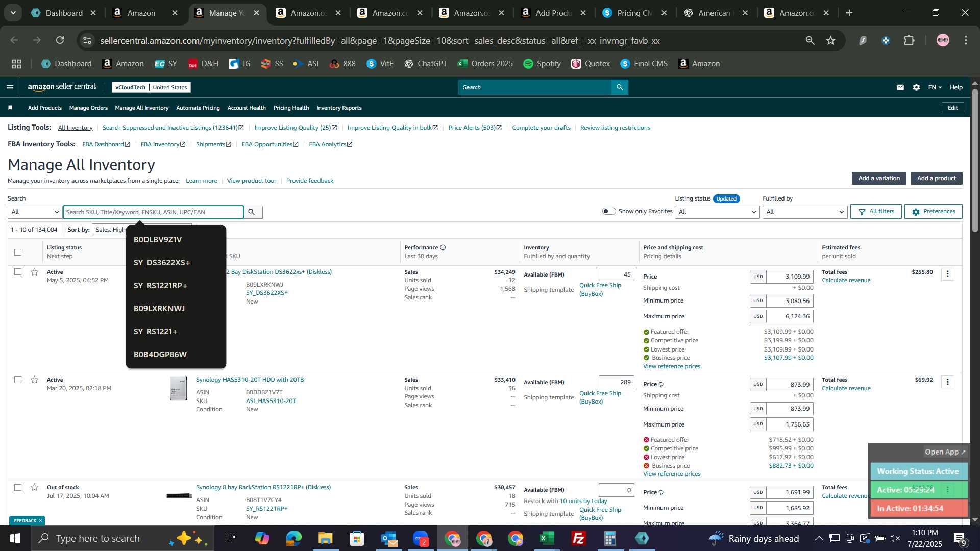
Task: Open the browser tab search chevron
Action: coord(13,13)
